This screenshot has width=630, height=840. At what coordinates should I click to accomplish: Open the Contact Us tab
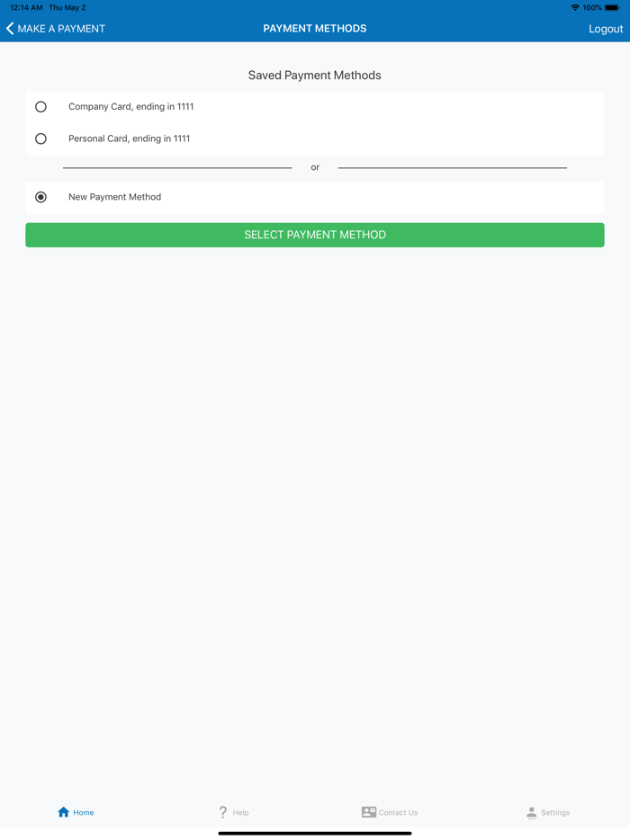pyautogui.click(x=390, y=812)
